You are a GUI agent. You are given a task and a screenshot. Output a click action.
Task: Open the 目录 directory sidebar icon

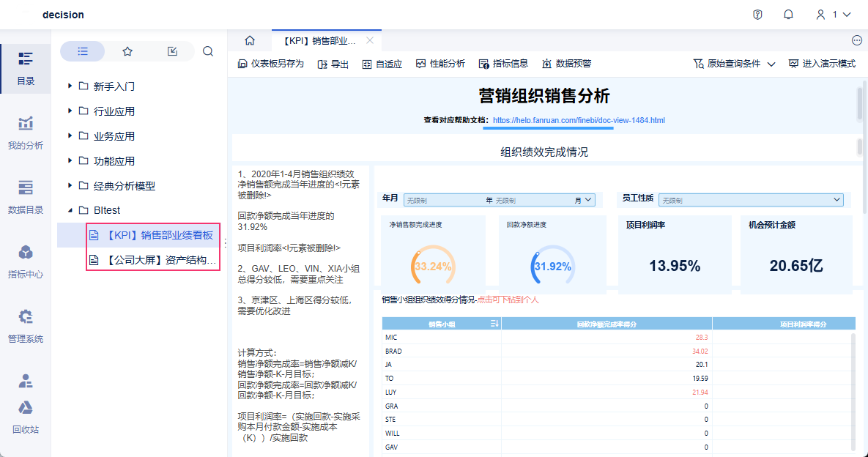pos(26,69)
